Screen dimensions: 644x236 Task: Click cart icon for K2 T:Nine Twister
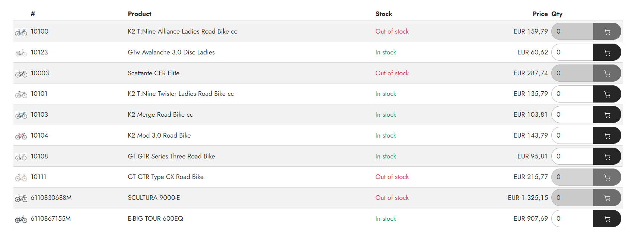click(x=607, y=94)
